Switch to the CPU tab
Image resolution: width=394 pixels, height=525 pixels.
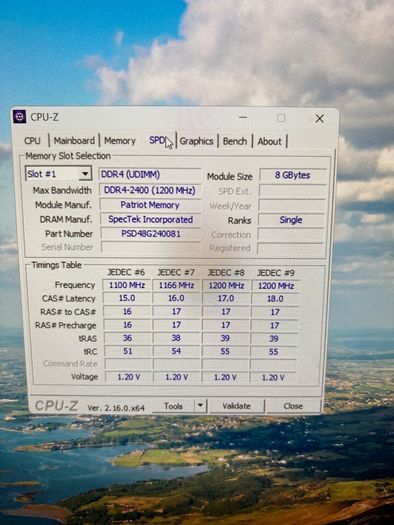[x=32, y=141]
